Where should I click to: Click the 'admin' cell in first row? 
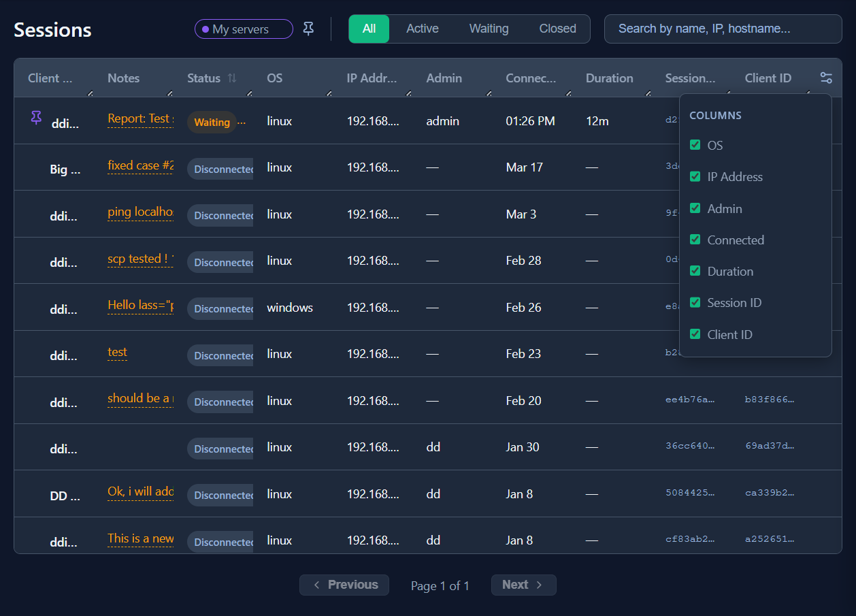coord(442,121)
